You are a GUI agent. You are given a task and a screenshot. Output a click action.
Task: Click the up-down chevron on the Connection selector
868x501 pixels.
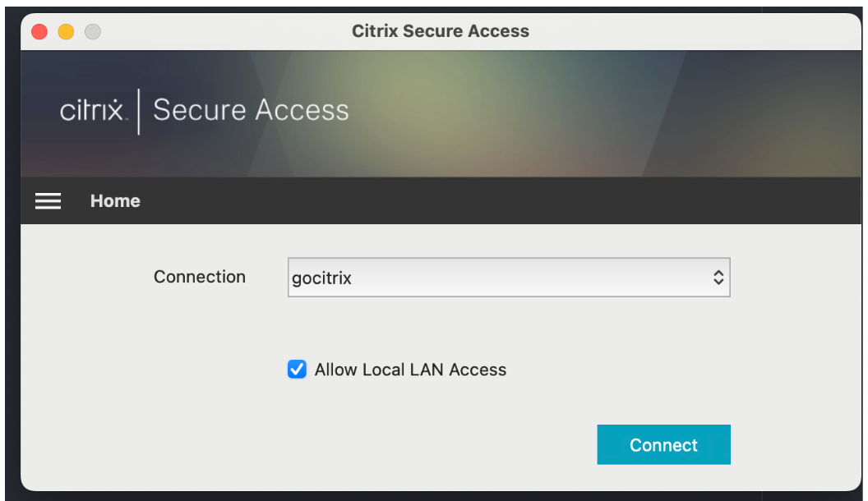click(718, 277)
